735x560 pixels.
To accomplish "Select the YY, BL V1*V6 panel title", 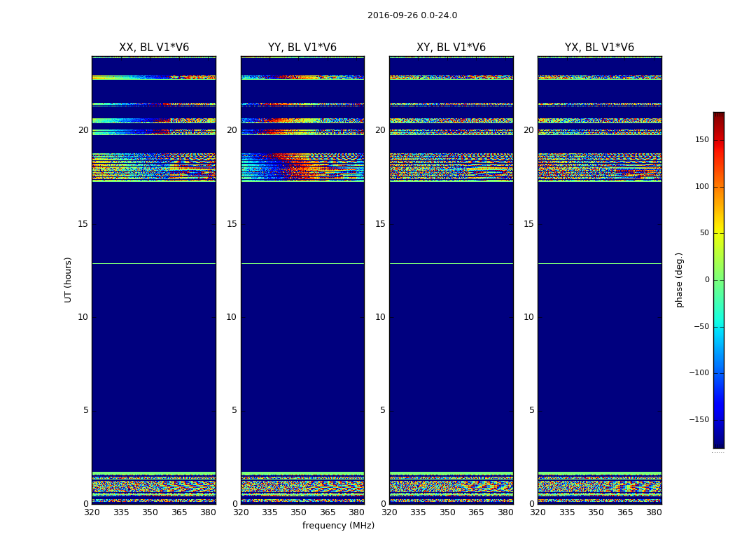I will (x=302, y=48).
